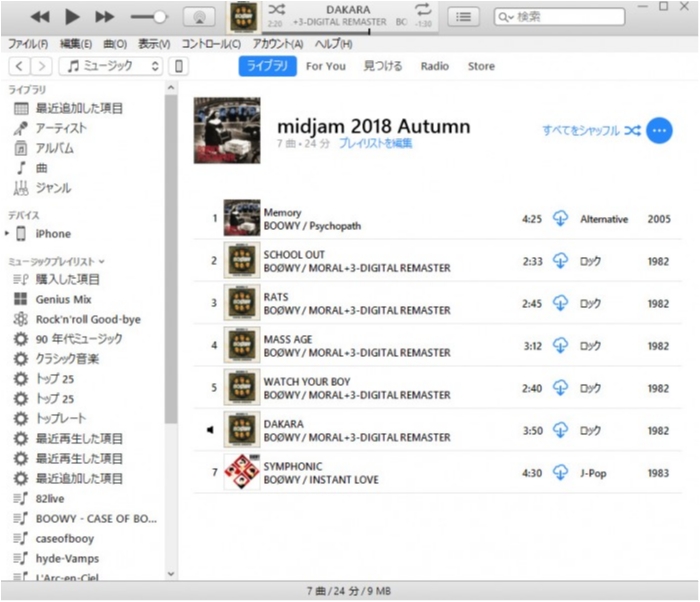
Task: Switch to the Store tab
Action: pyautogui.click(x=481, y=66)
